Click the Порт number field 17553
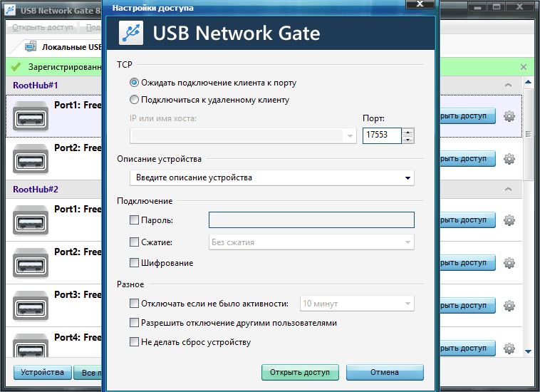 [x=381, y=135]
